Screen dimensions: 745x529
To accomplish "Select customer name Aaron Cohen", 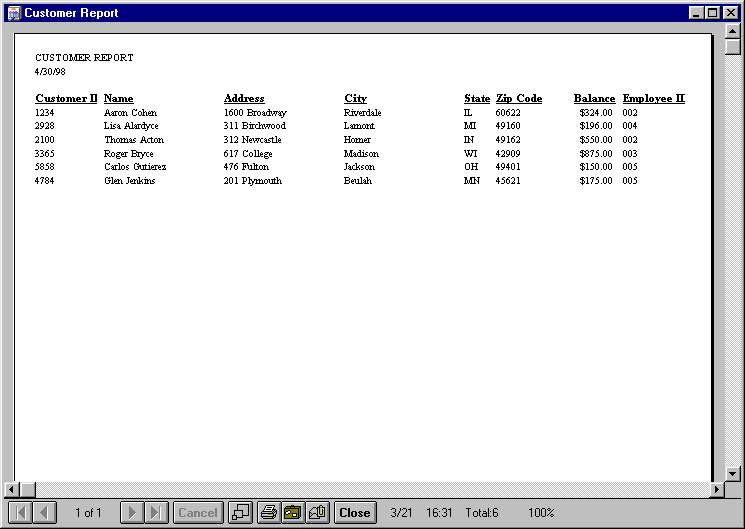I will pyautogui.click(x=130, y=113).
